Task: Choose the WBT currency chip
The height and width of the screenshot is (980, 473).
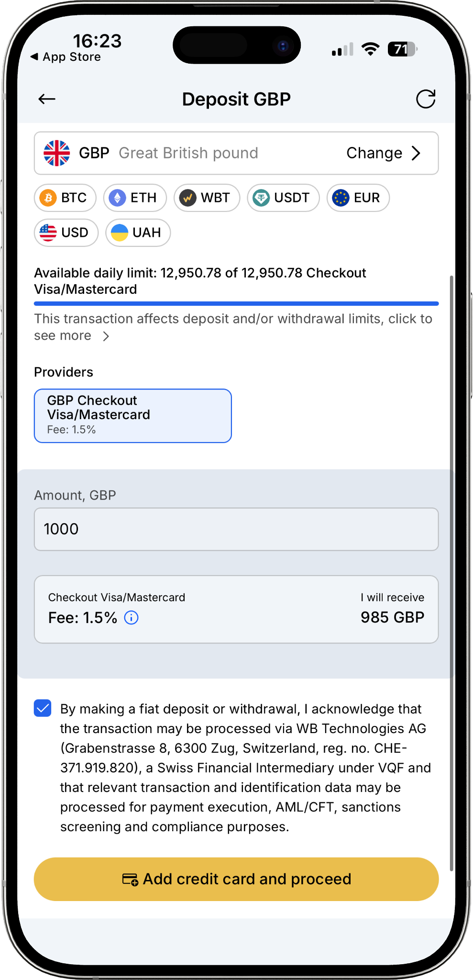Action: coord(207,198)
